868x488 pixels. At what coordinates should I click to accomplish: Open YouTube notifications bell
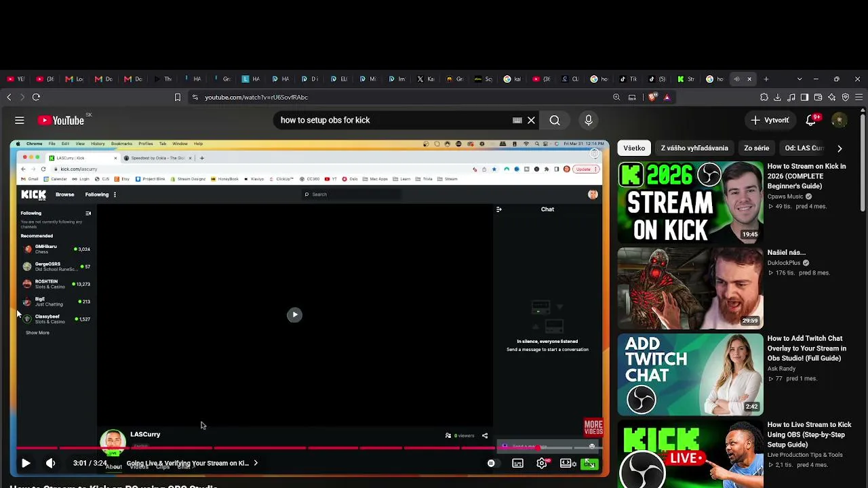[811, 121]
